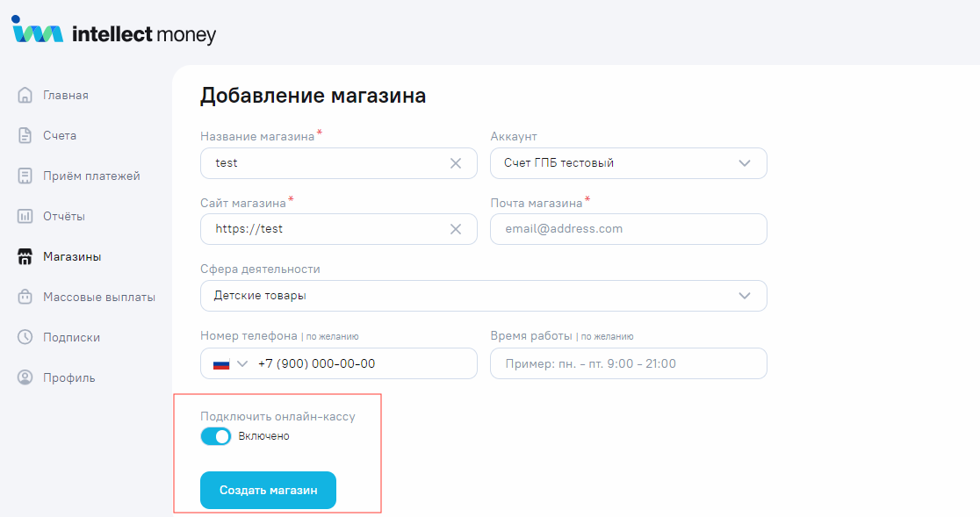Open the Отчёты menu item
The image size is (980, 517).
point(64,216)
